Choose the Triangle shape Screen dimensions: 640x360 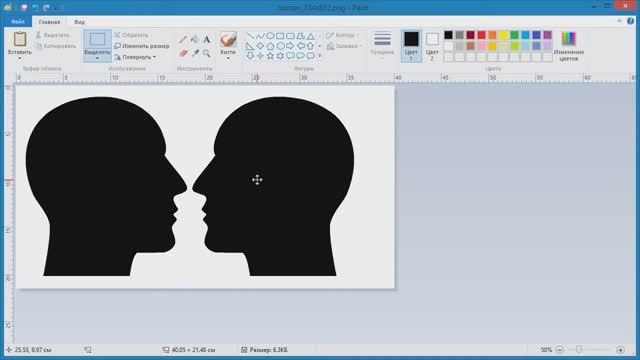311,36
